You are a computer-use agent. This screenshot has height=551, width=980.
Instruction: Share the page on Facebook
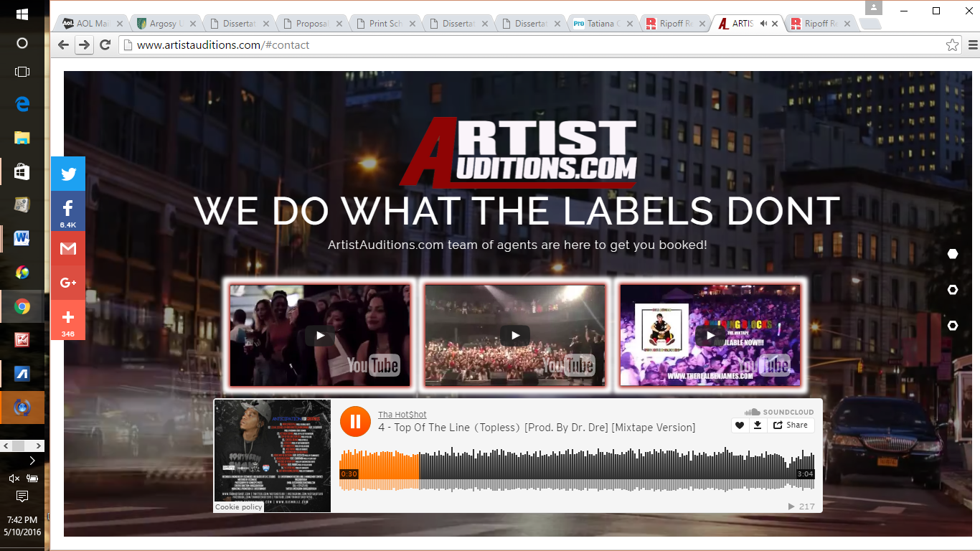click(68, 211)
